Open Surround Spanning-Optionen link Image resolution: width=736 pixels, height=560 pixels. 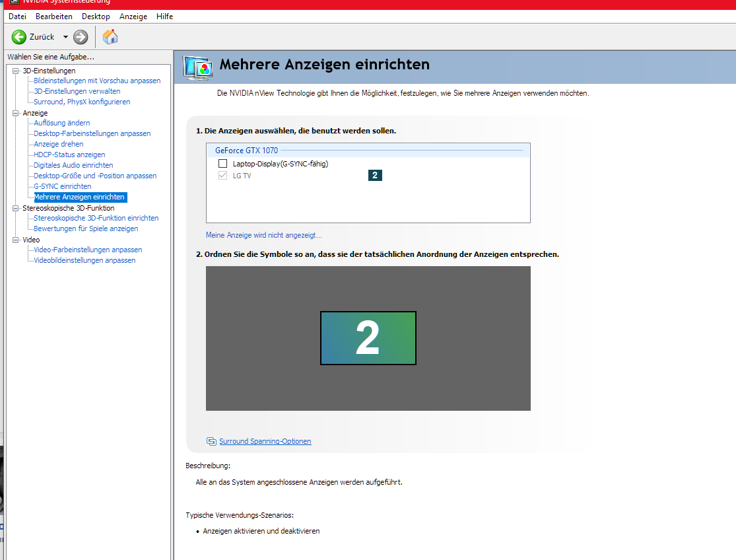click(265, 441)
